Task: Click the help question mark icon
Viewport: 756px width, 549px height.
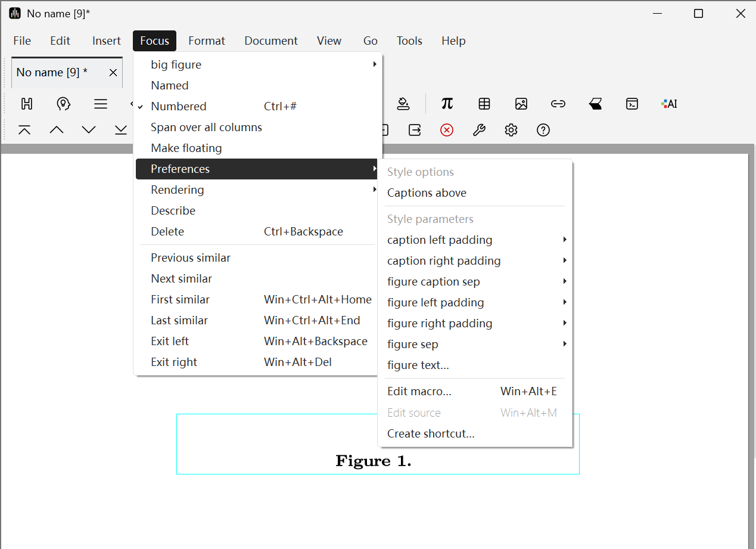Action: [x=543, y=130]
